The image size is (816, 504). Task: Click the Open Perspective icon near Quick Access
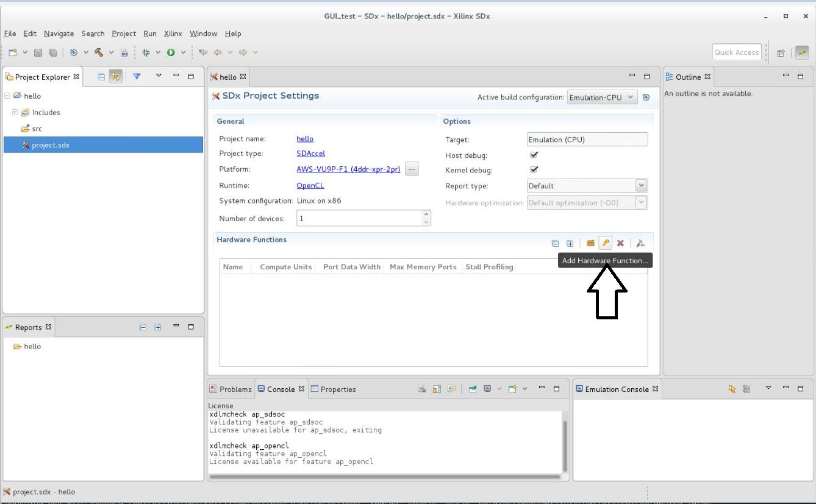click(781, 52)
